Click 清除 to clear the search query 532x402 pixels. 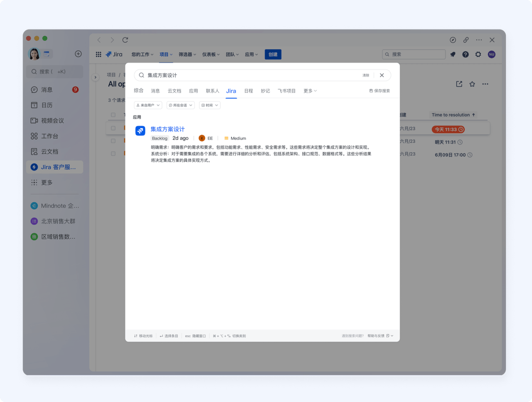(366, 75)
